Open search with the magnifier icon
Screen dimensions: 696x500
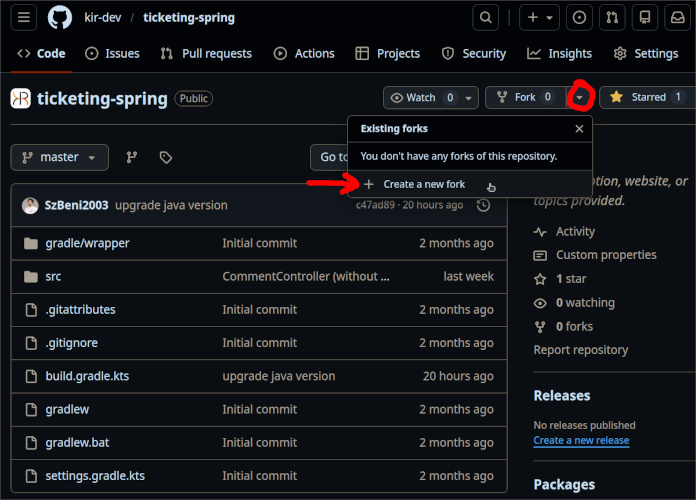click(486, 17)
